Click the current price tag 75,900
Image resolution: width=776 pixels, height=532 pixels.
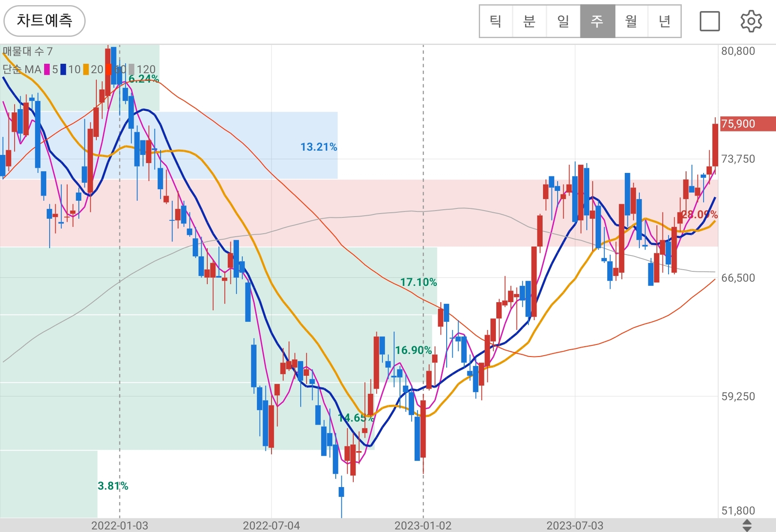point(748,124)
